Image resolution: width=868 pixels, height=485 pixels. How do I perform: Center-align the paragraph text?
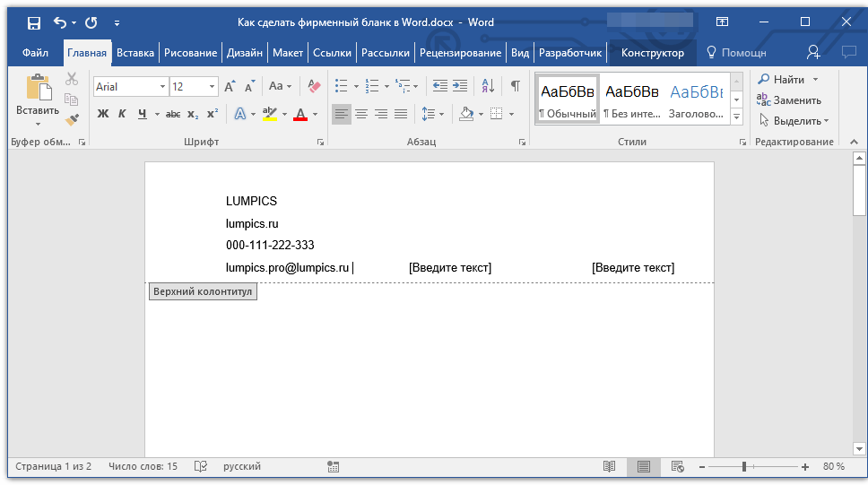click(x=361, y=114)
